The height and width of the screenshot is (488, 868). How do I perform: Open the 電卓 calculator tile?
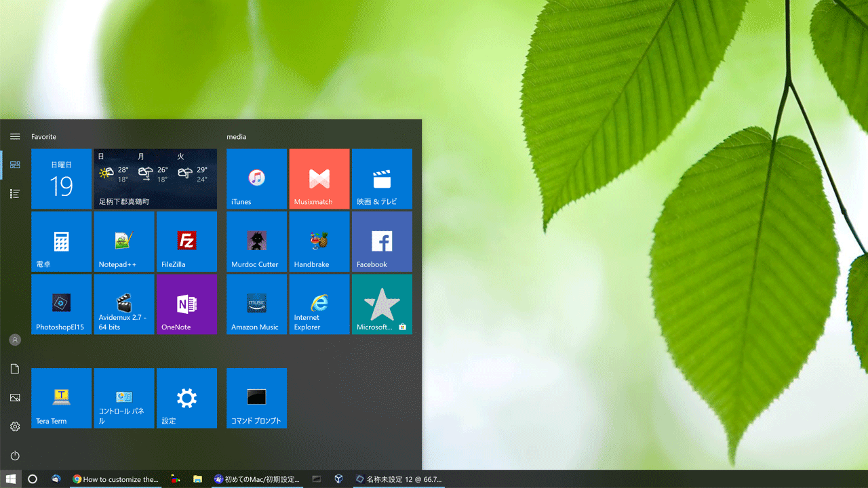pos(61,241)
